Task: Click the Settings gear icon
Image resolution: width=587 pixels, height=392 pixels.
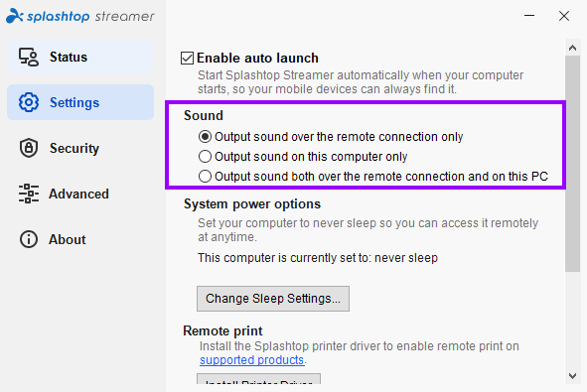Action: pyautogui.click(x=29, y=102)
